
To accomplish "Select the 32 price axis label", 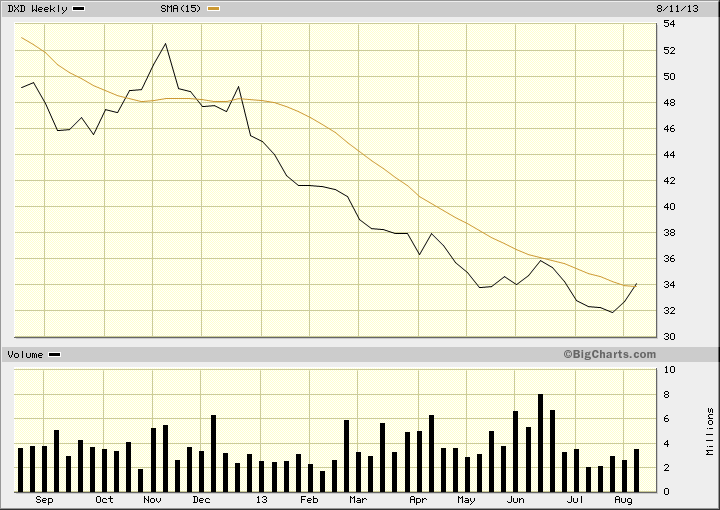I will tap(669, 311).
